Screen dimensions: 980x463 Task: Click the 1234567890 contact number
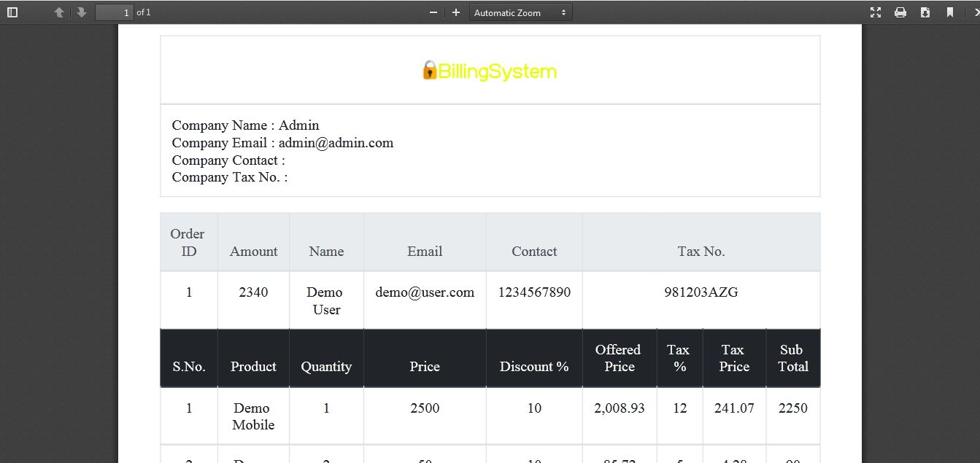534,292
